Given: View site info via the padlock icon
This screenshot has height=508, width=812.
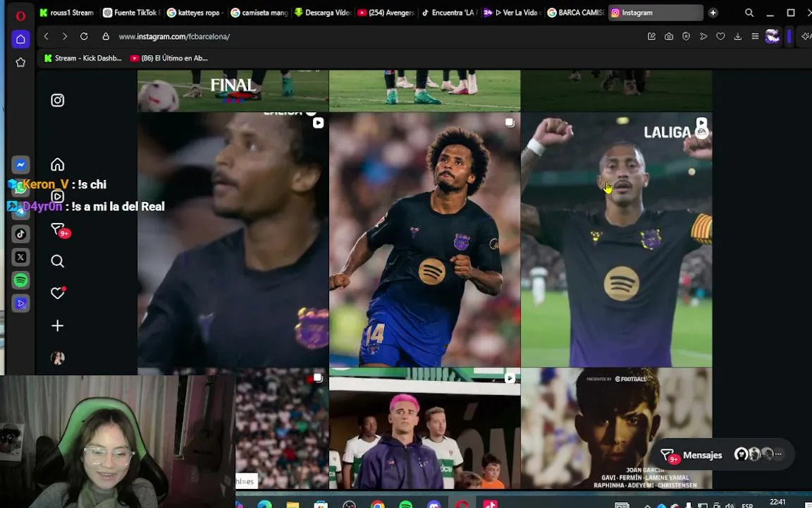Looking at the screenshot, I should tap(106, 36).
